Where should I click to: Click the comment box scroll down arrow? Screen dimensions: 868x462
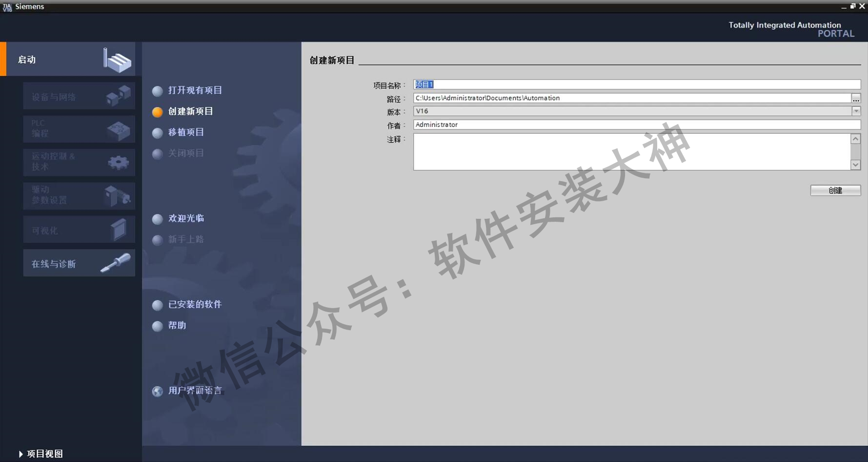click(855, 165)
